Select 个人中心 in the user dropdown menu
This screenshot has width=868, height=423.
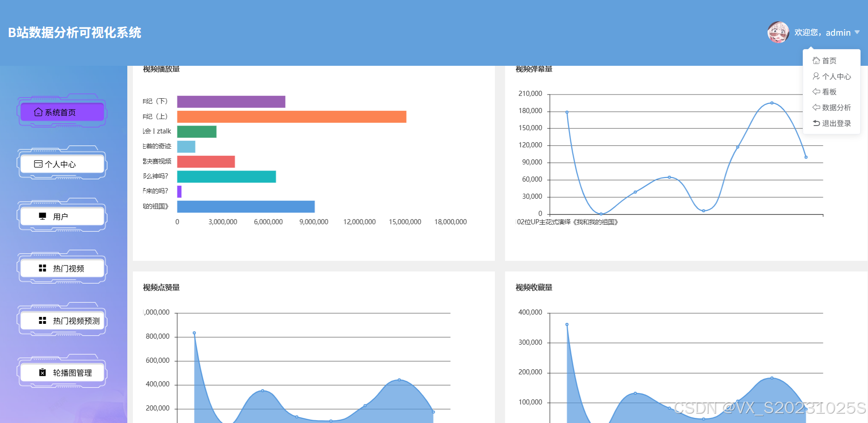[x=831, y=76]
